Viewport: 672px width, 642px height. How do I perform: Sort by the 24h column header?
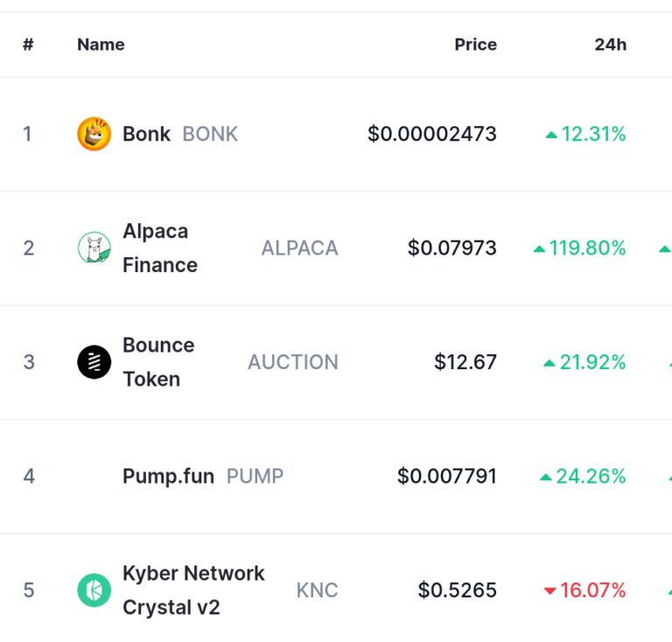pos(611,45)
